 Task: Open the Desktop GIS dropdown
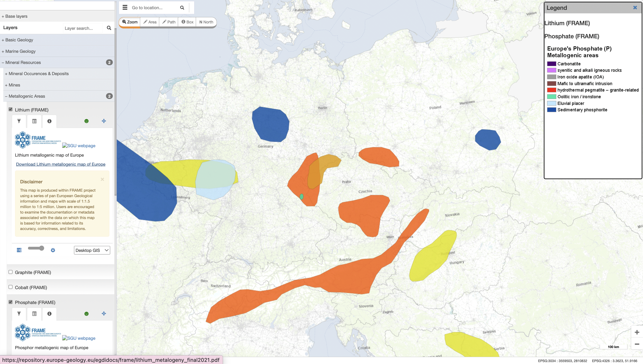tap(92, 250)
